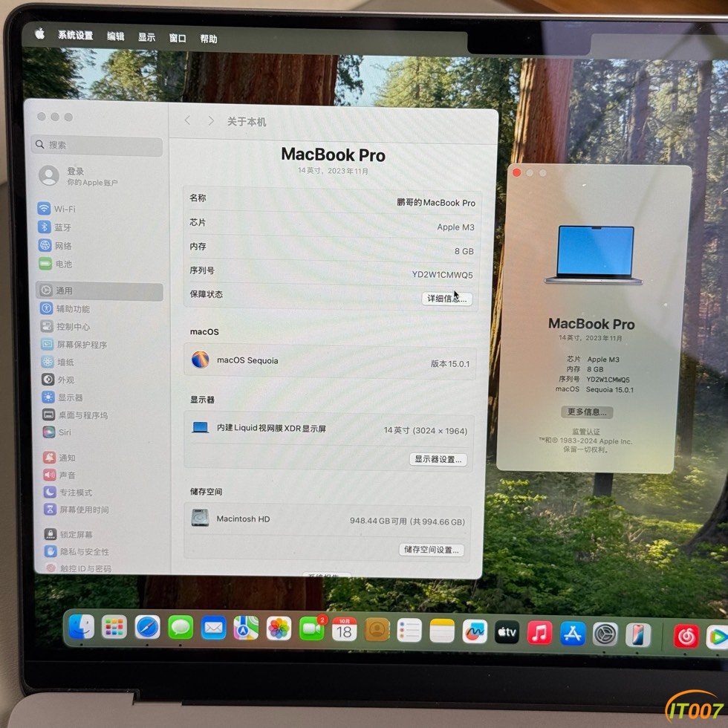Image resolution: width=728 pixels, height=728 pixels.
Task: Click 更多信息… in About This Mac window
Action: [587, 412]
